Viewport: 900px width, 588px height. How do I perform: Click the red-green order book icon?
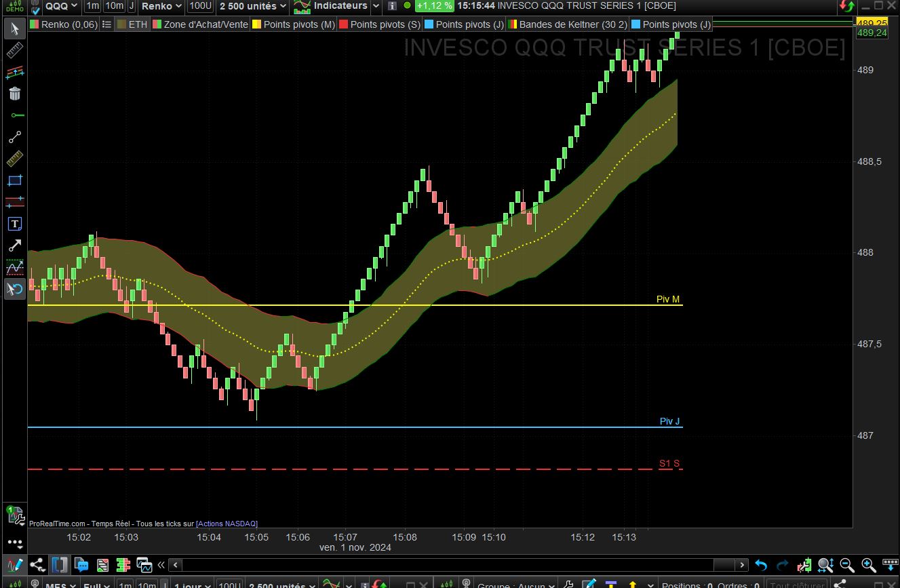click(123, 564)
